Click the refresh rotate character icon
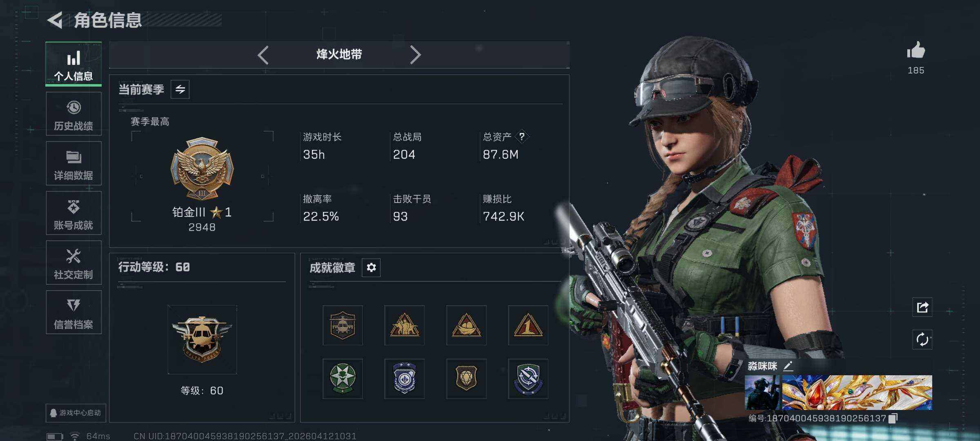Viewport: 980px width, 441px height. pos(922,339)
